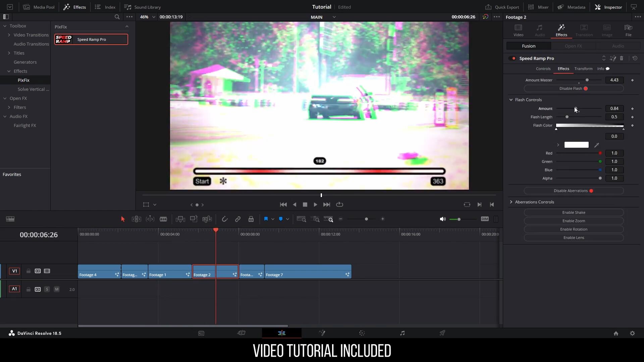Mute the A1 audio track
The image size is (644, 362).
(57, 289)
